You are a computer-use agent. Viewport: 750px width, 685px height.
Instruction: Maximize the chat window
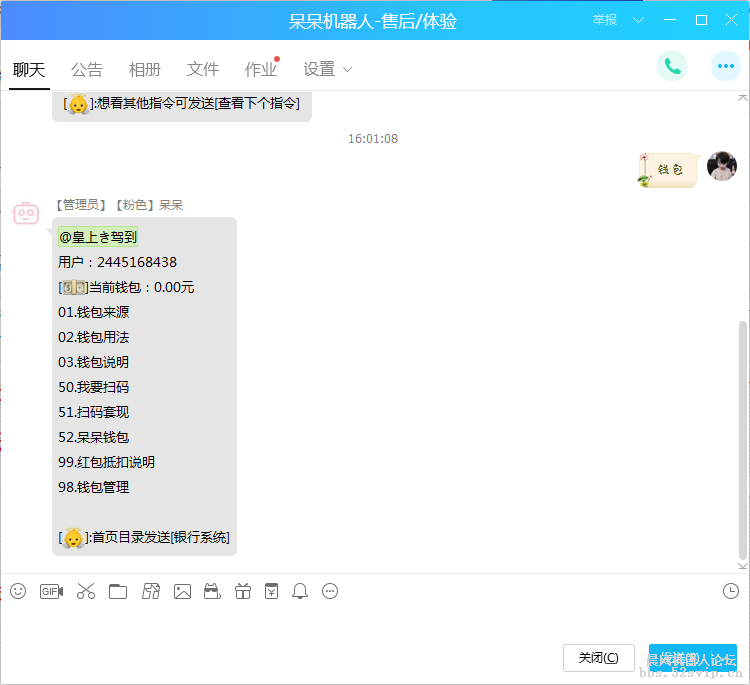tap(701, 20)
